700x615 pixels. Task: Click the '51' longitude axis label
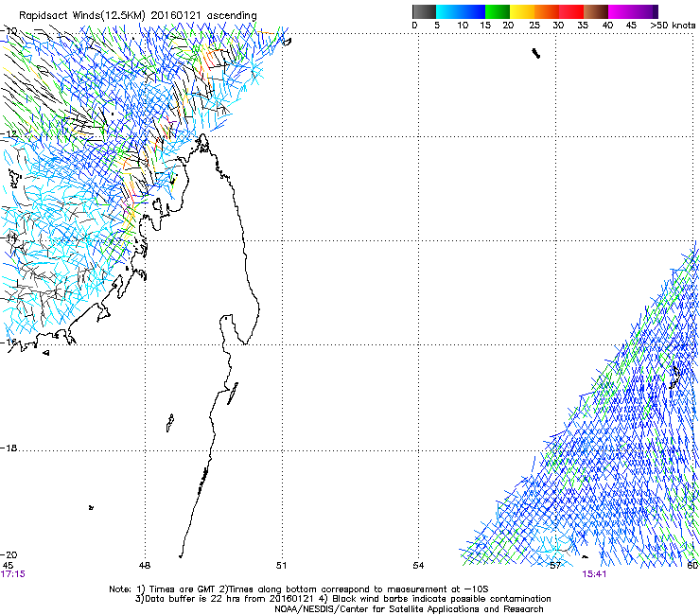[281, 566]
